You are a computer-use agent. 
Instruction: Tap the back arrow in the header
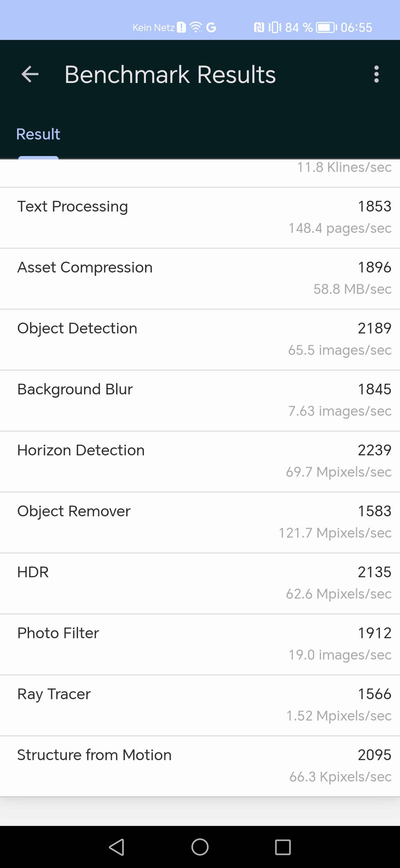pos(30,74)
